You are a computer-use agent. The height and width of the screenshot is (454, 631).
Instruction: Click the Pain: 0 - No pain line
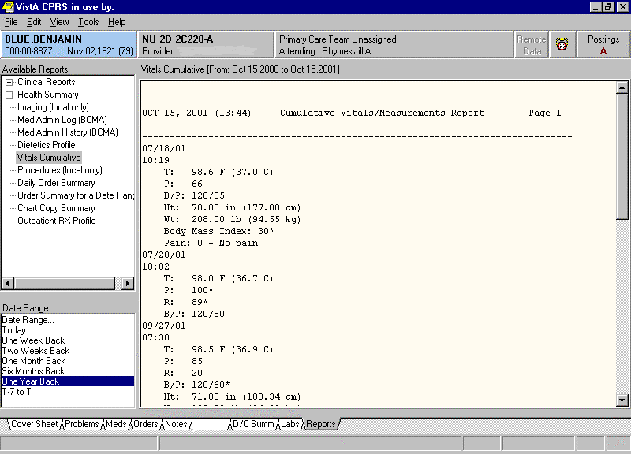(211, 243)
